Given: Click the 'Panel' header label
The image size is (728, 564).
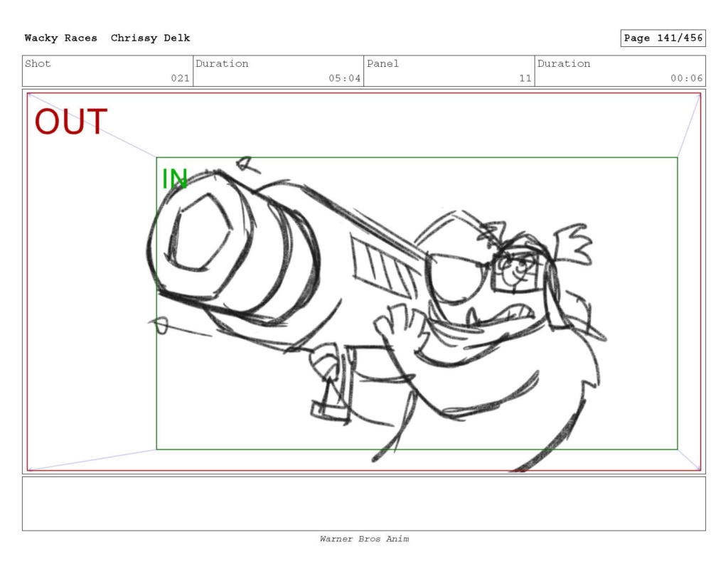Looking at the screenshot, I should [382, 63].
